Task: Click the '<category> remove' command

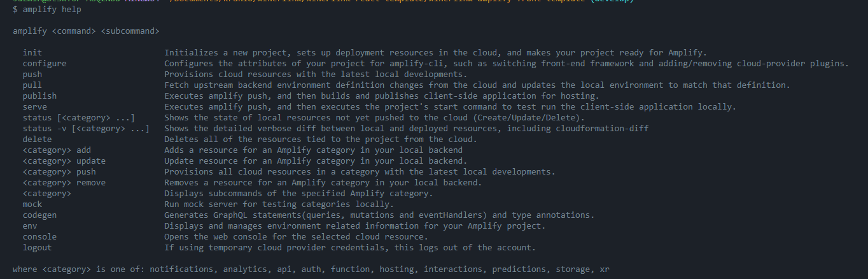Action: (x=64, y=183)
